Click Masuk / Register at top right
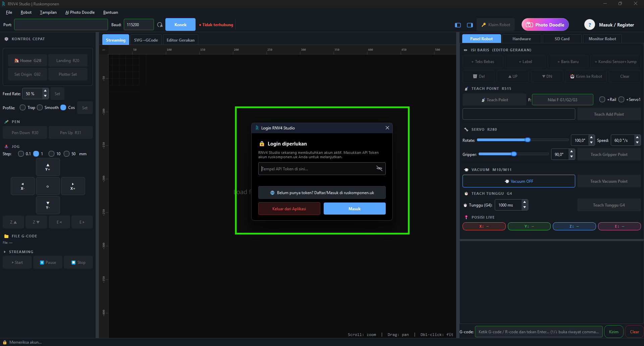 tap(616, 25)
